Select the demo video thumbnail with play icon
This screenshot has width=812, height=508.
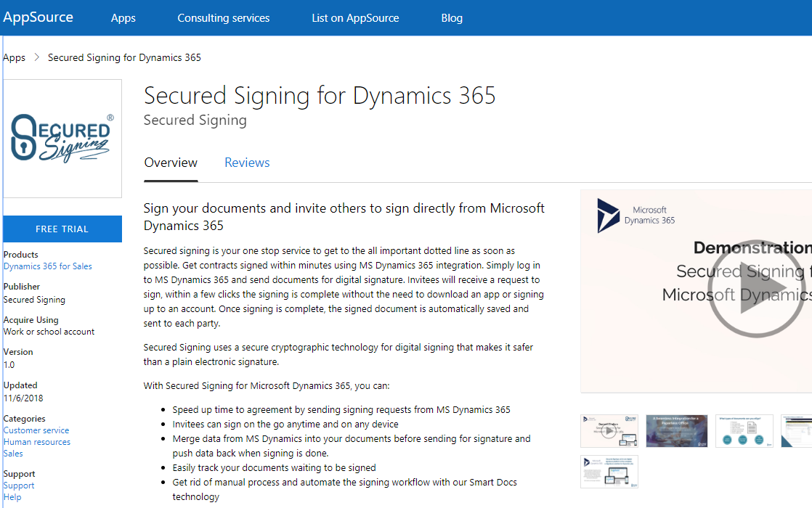609,430
